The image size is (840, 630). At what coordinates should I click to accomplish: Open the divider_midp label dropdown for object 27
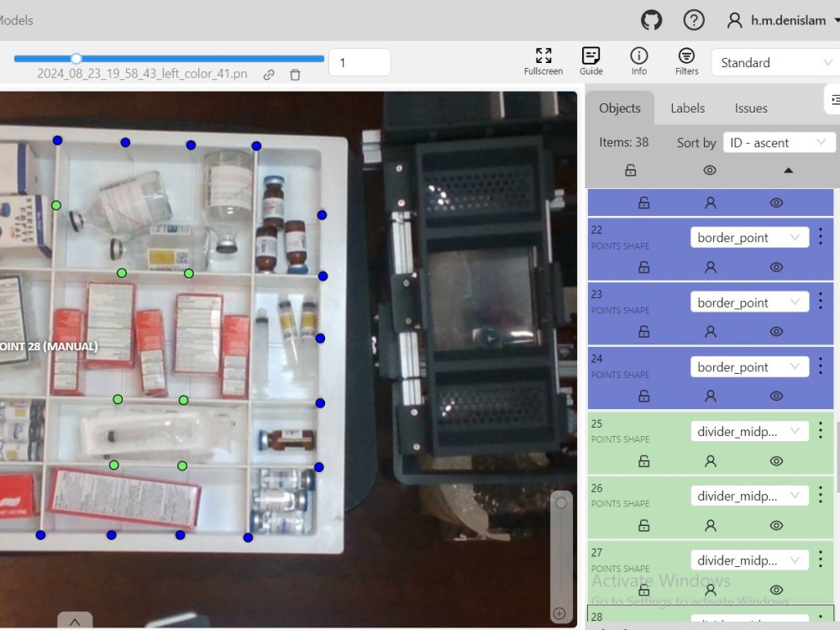click(749, 560)
